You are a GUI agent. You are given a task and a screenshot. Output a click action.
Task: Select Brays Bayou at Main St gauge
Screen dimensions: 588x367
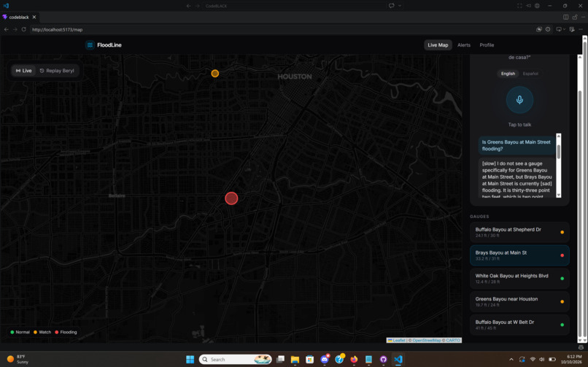pyautogui.click(x=519, y=255)
